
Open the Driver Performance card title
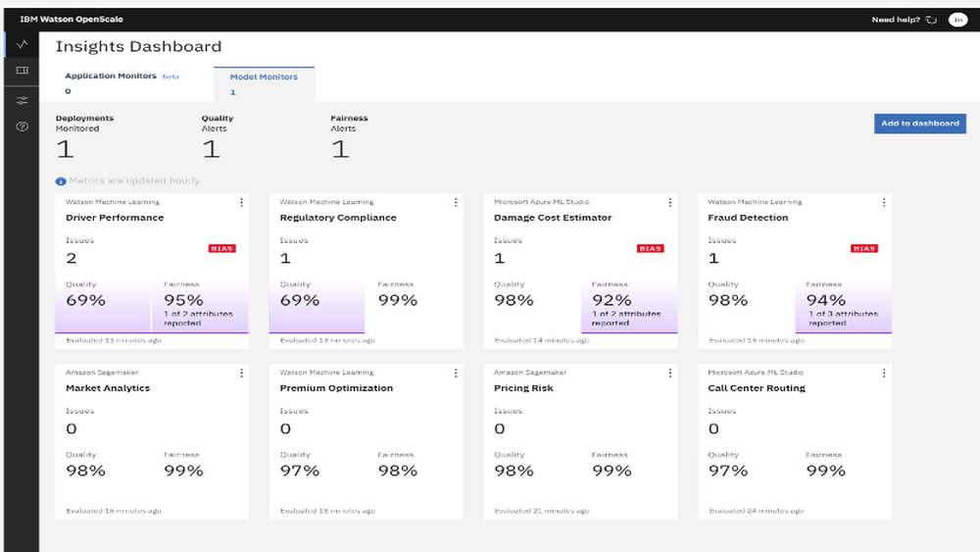(115, 218)
